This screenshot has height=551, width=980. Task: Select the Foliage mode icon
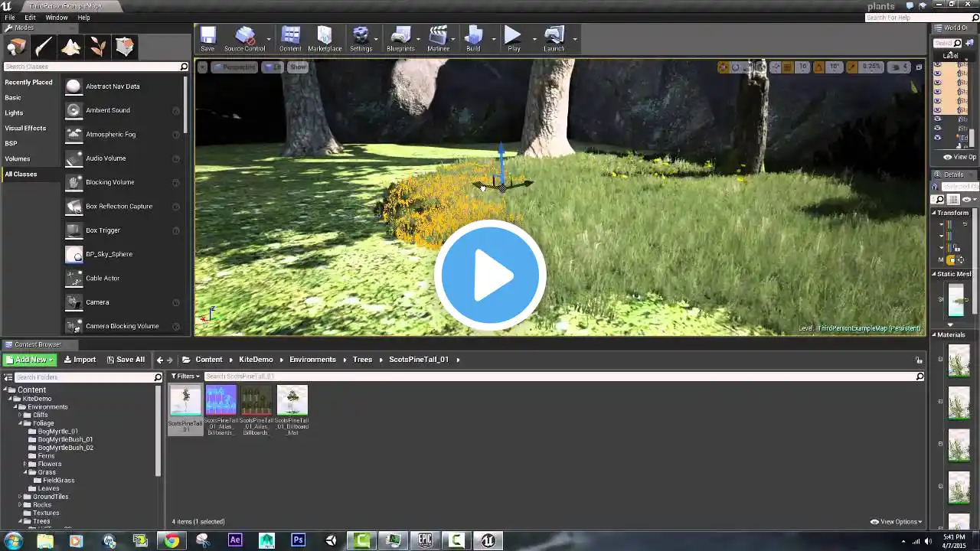98,47
